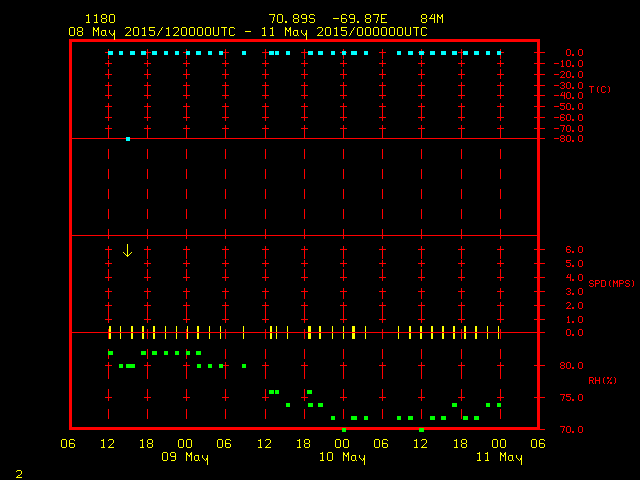Select the 10 May date label

pyautogui.click(x=342, y=458)
